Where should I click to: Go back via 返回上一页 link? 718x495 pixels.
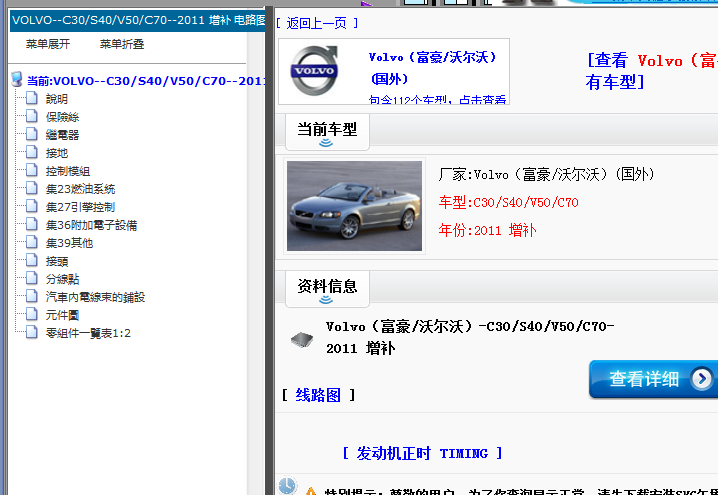click(317, 23)
